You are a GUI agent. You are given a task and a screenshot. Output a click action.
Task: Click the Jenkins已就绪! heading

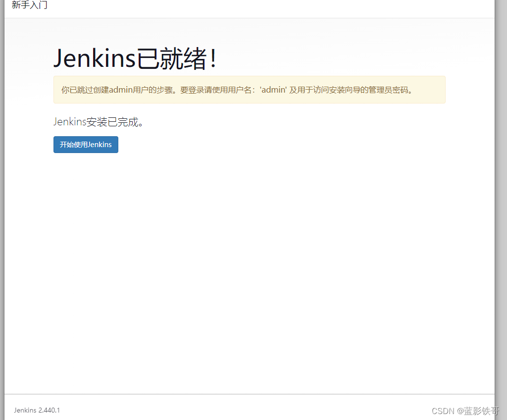click(135, 58)
